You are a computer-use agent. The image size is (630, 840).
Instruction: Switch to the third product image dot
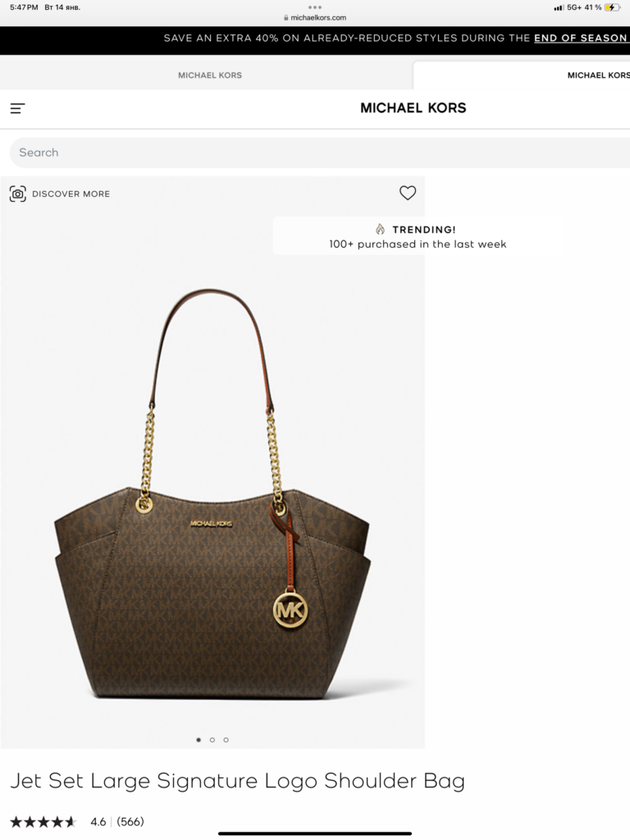[x=226, y=740]
